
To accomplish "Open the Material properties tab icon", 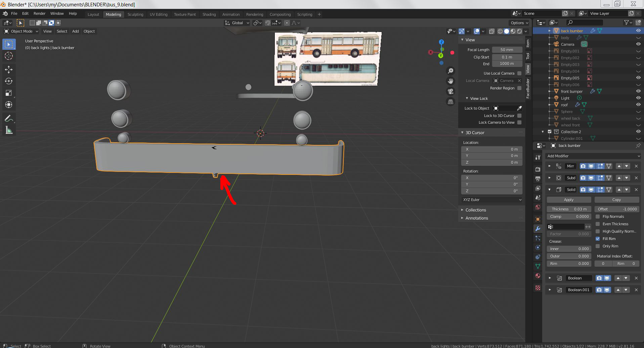I will point(538,276).
